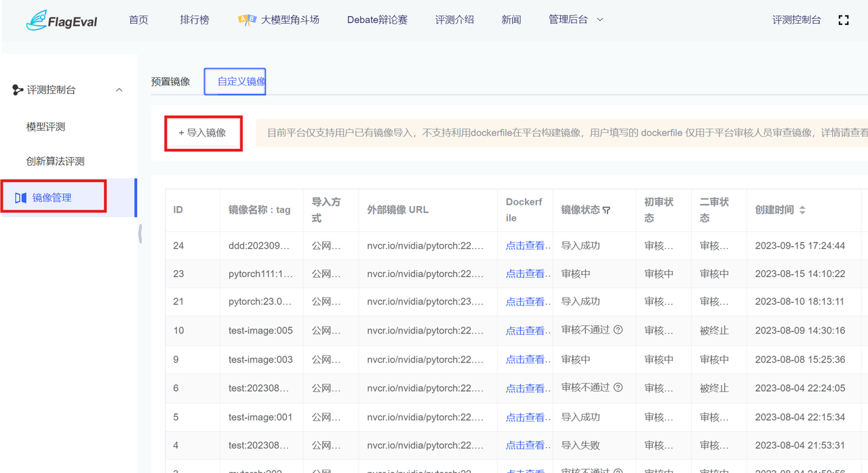Screen dimensions: 868x473
Task: Click the fullscreen icon in top bar
Action: coord(844,20)
